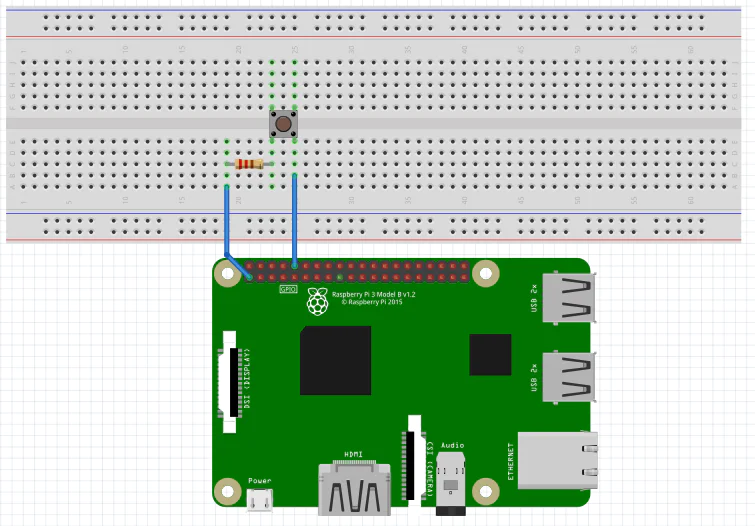Select the Ethernet port on the Pi
Viewport: 755px width, 526px height.
(558, 460)
